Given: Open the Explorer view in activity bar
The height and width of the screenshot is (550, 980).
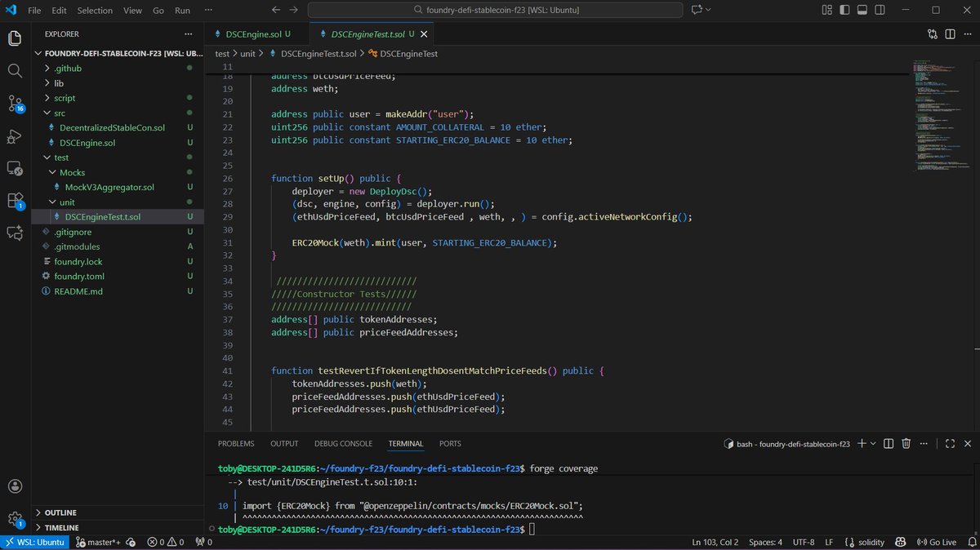Looking at the screenshot, I should click(15, 38).
